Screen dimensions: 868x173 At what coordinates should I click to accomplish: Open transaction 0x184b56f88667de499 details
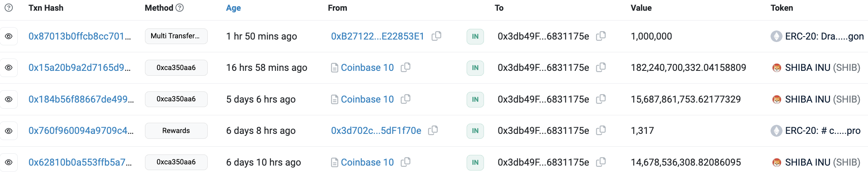pos(81,99)
